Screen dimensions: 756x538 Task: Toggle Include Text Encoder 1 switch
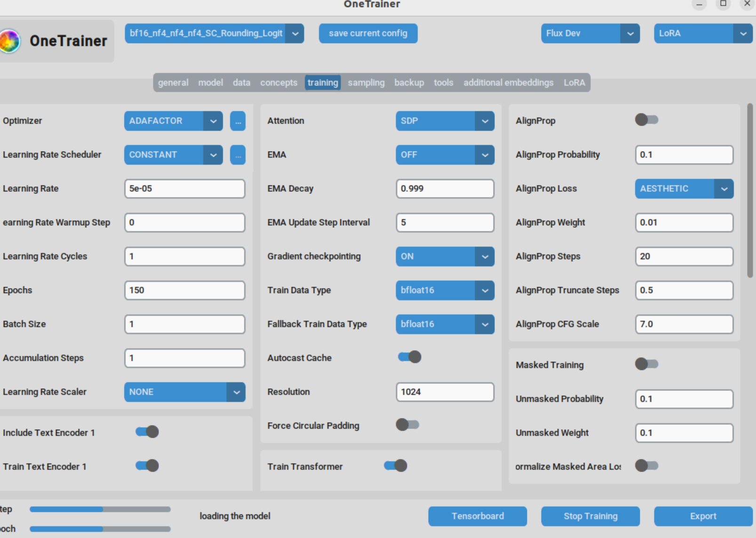click(147, 432)
